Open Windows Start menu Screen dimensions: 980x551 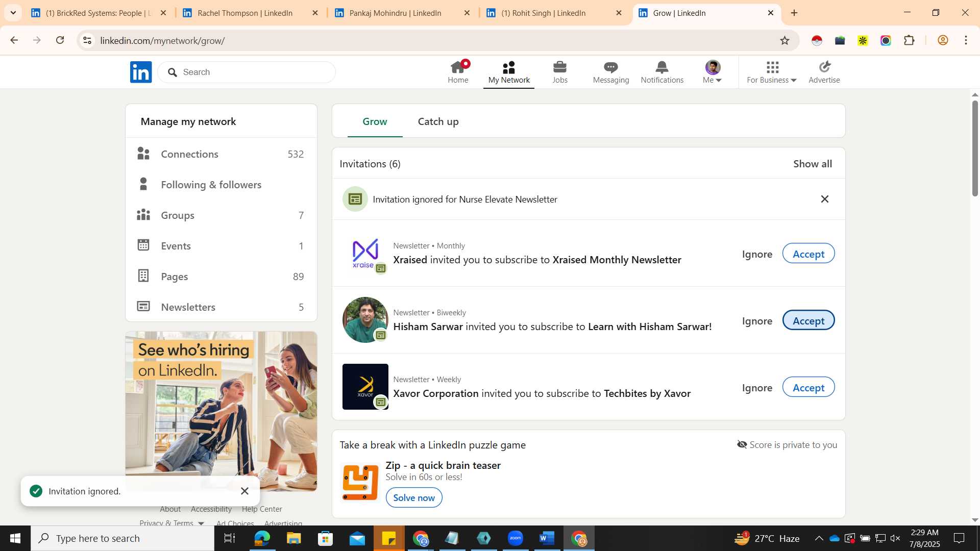pyautogui.click(x=15, y=538)
